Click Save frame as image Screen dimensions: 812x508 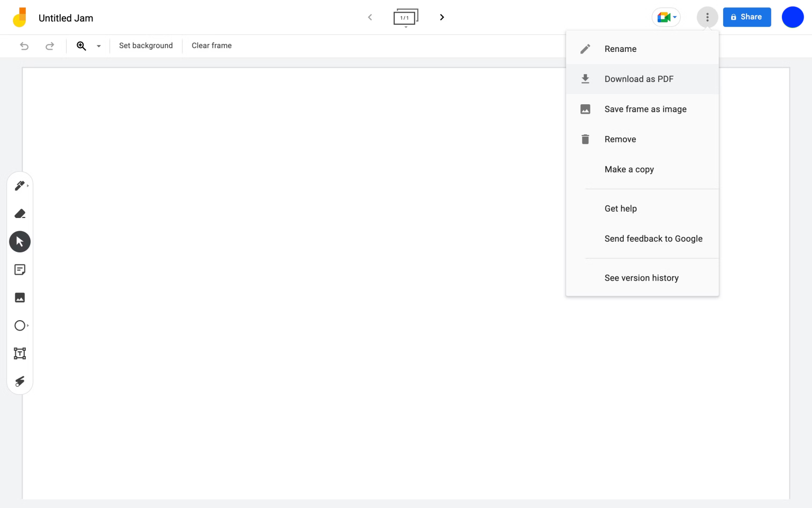pyautogui.click(x=645, y=110)
